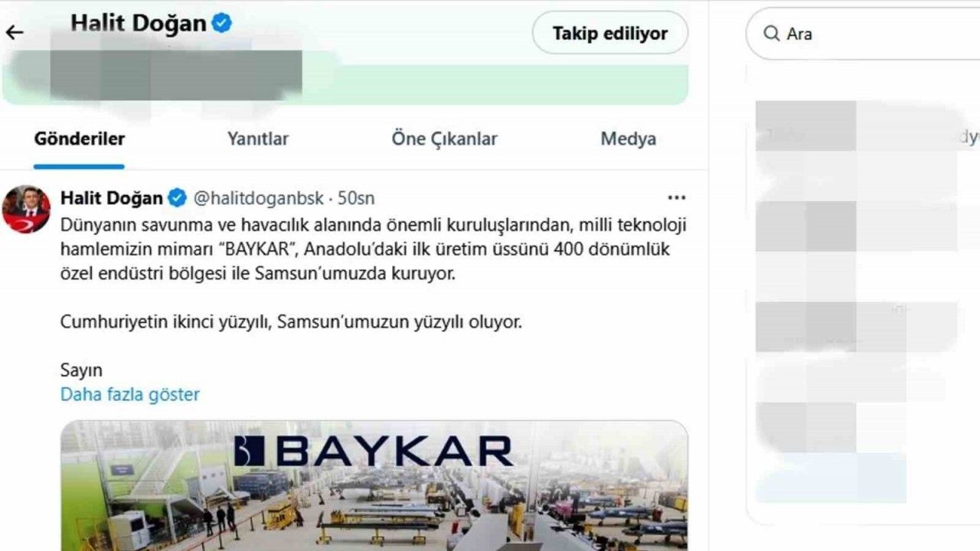The width and height of the screenshot is (980, 551).
Task: Click the magnifier icon in search box
Action: [771, 34]
